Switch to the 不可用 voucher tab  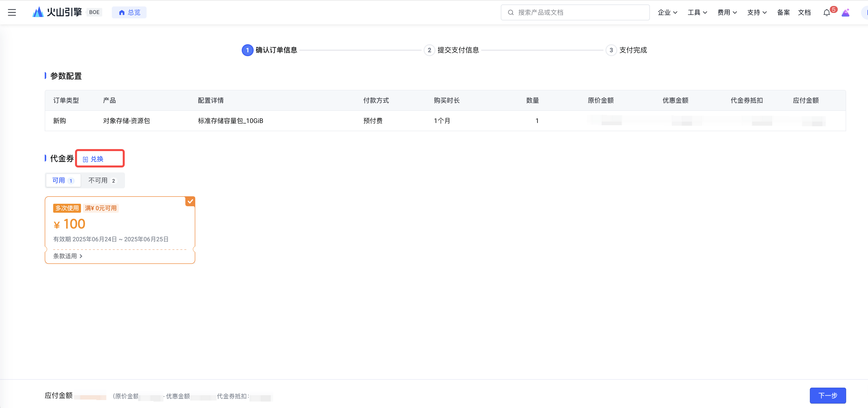[102, 181]
